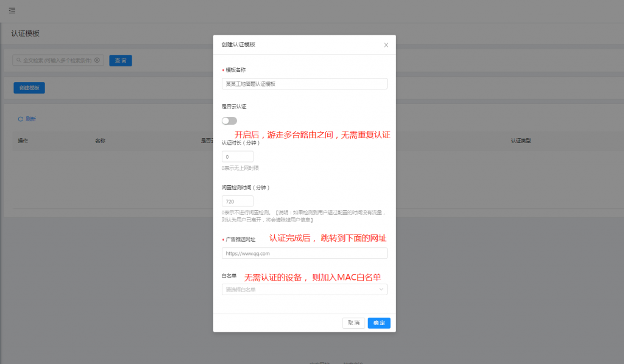Click the 操作 column header
The image size is (624, 364).
pyautogui.click(x=23, y=141)
